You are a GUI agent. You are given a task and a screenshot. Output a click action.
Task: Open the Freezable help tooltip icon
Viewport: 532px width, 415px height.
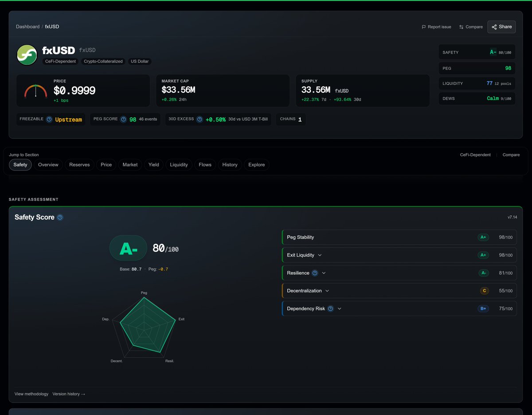(x=49, y=119)
